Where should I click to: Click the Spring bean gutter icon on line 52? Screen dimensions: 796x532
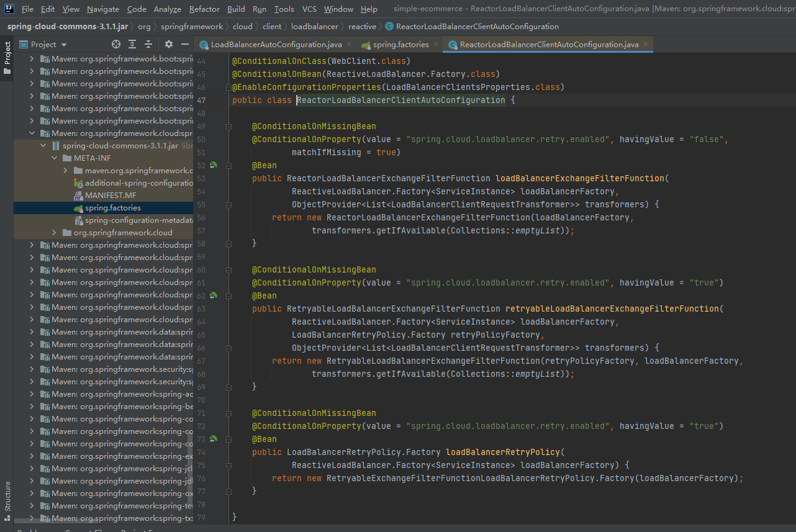[x=214, y=165]
